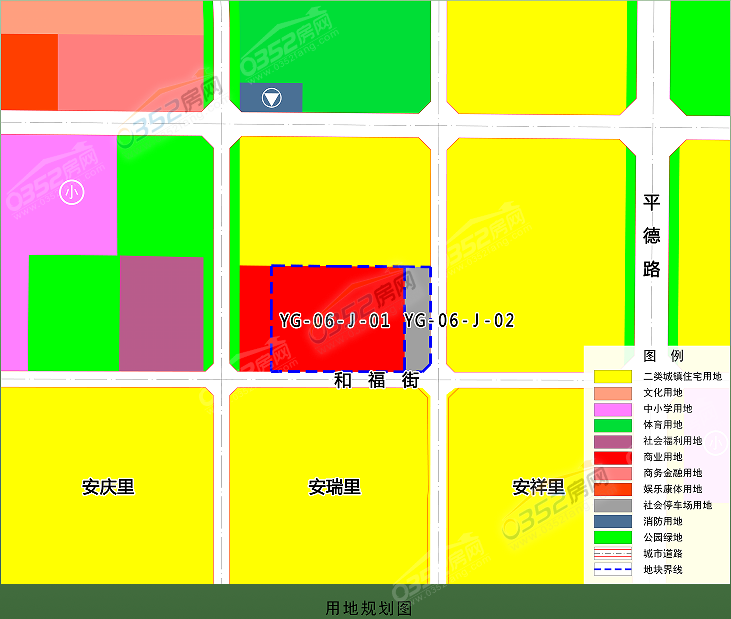Click the blue-gray 消防用地 legend swatch

(x=612, y=521)
